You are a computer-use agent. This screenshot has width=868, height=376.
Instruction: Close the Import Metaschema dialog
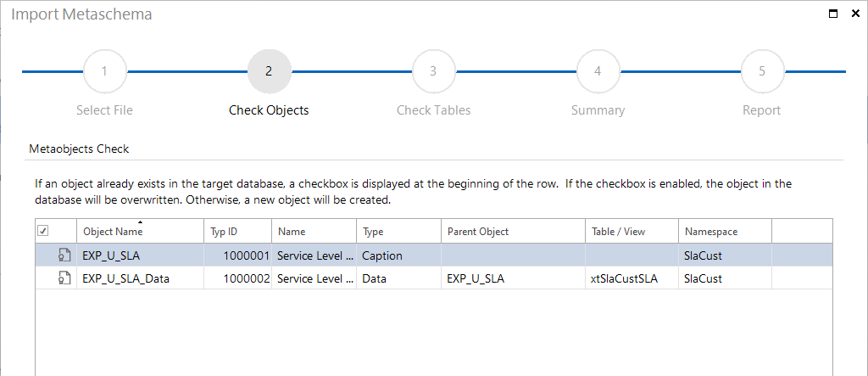coord(855,14)
